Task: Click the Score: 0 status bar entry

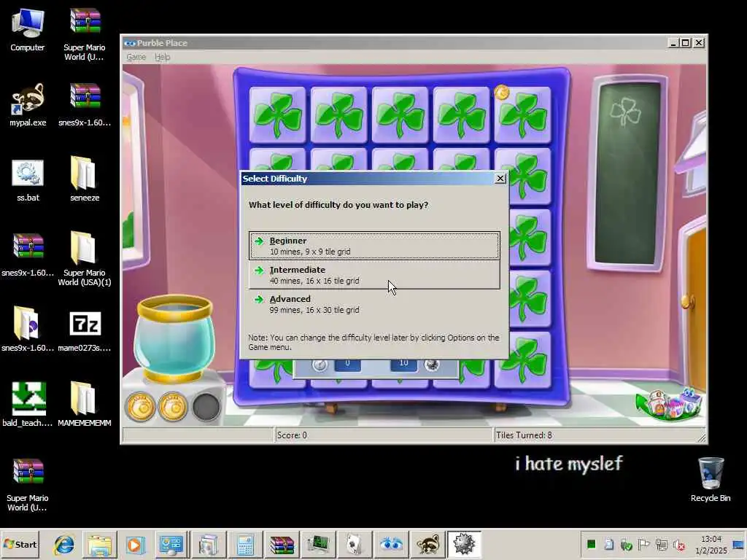Action: point(384,435)
